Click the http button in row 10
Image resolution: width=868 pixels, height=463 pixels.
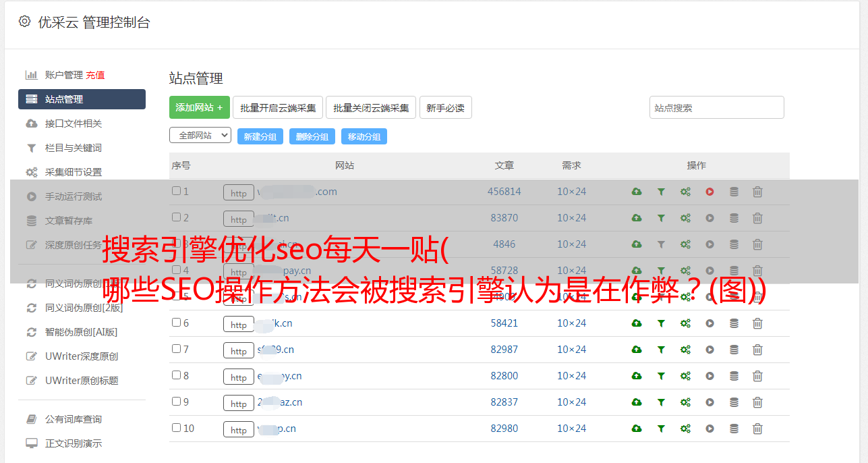tap(239, 429)
